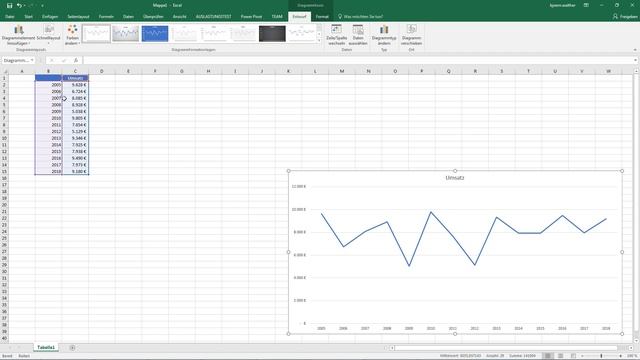Select the Tabelle1 sheet tab

tap(46, 347)
